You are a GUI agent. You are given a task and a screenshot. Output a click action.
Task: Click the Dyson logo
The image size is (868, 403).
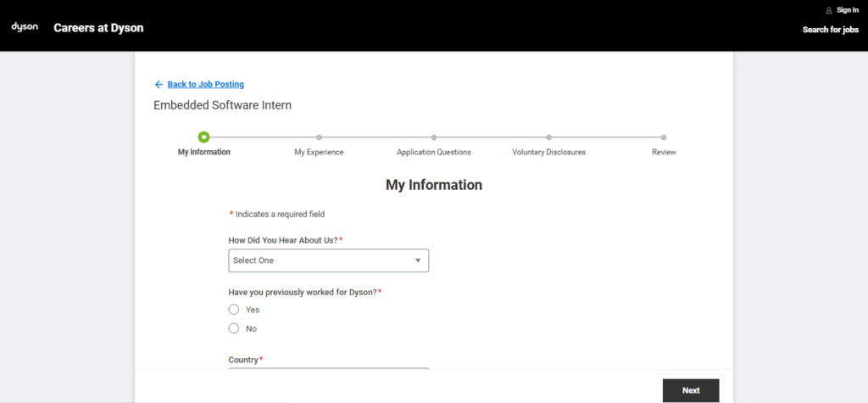tap(25, 27)
